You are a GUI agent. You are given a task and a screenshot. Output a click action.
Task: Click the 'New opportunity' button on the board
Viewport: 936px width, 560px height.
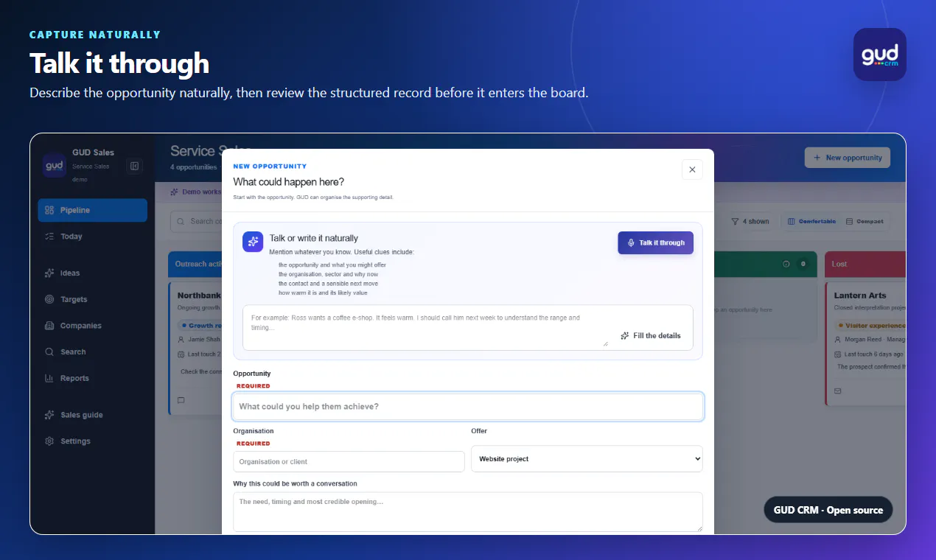coord(848,158)
